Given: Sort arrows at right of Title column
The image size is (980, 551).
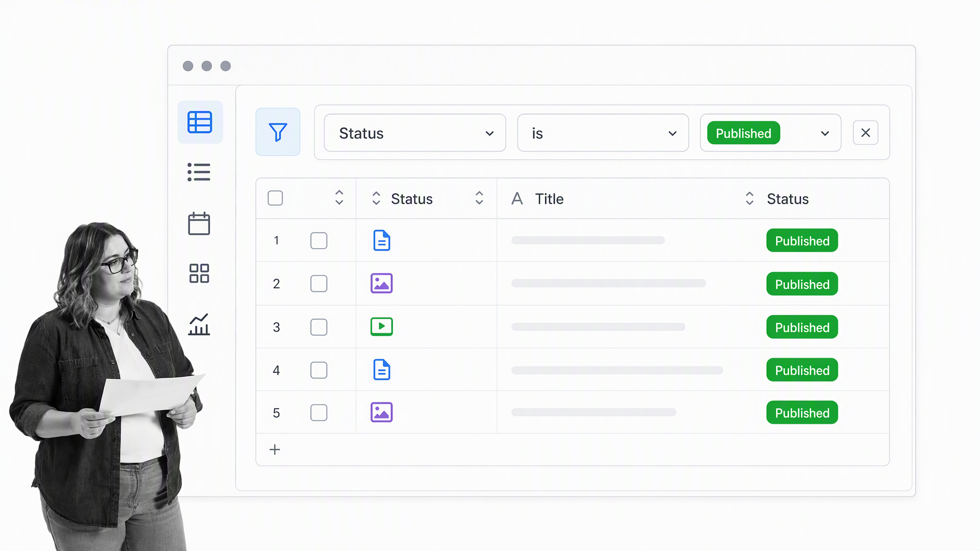Looking at the screenshot, I should point(749,198).
